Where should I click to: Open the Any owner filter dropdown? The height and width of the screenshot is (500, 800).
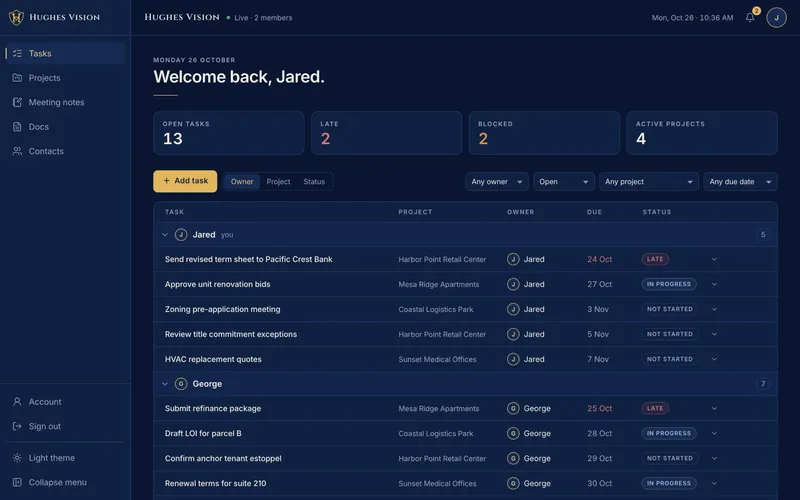(496, 182)
